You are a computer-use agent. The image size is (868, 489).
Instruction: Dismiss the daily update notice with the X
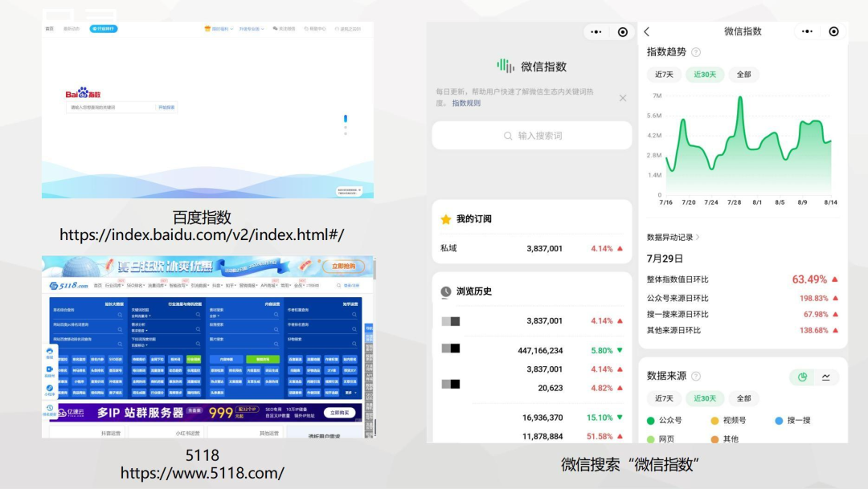point(623,98)
